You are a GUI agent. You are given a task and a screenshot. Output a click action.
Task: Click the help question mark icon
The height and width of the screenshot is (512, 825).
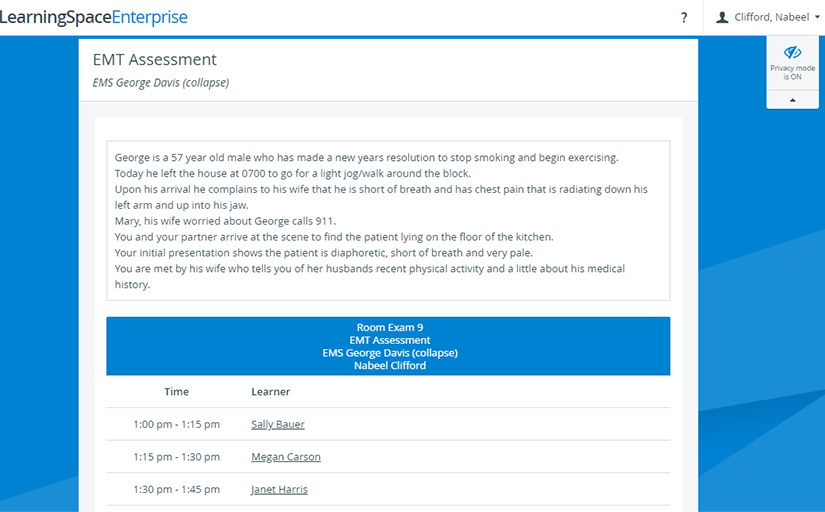pos(683,17)
